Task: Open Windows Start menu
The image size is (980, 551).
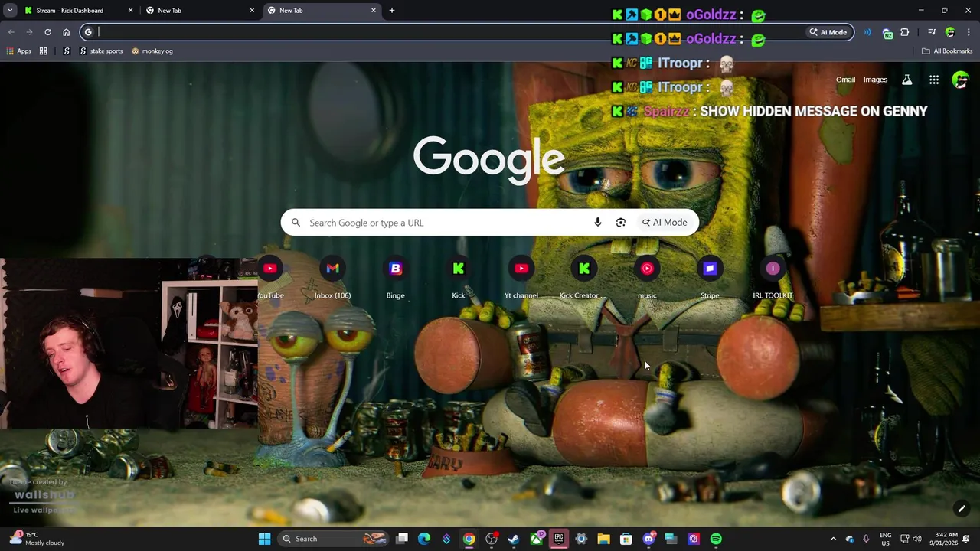Action: click(264, 539)
